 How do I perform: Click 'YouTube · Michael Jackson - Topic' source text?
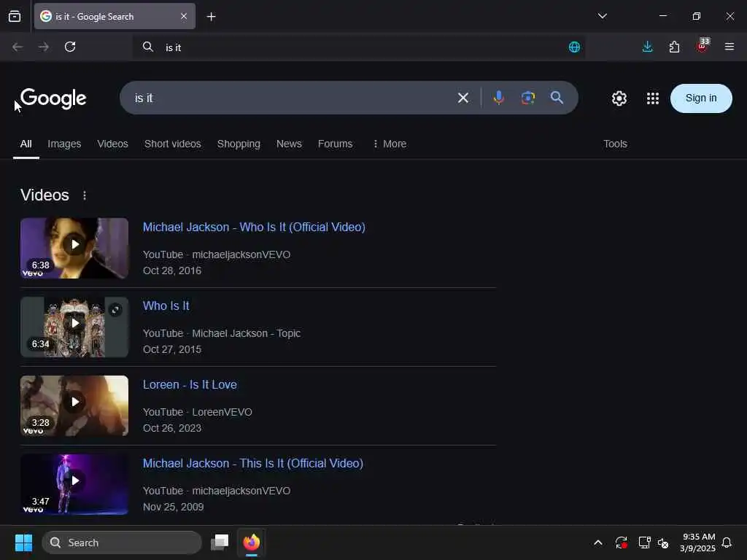click(x=222, y=333)
